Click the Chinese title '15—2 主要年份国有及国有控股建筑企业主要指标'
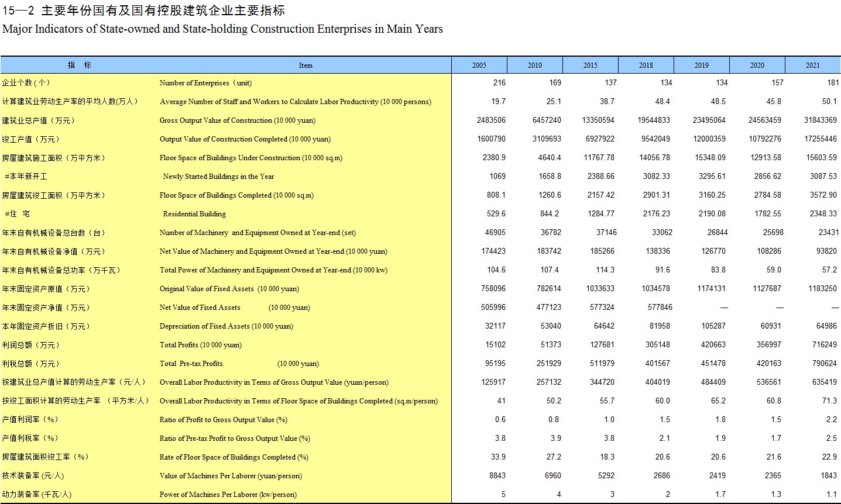This screenshot has width=841, height=504. pos(144,11)
